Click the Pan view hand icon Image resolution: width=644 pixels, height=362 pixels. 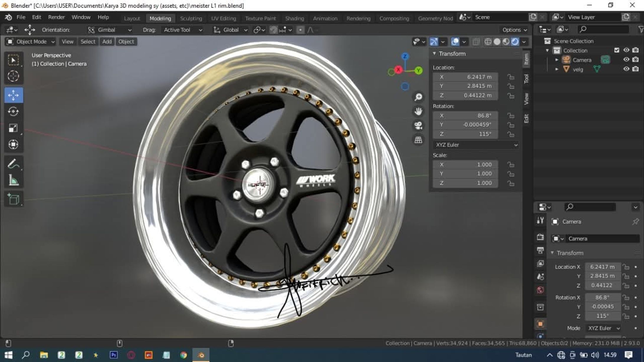418,111
